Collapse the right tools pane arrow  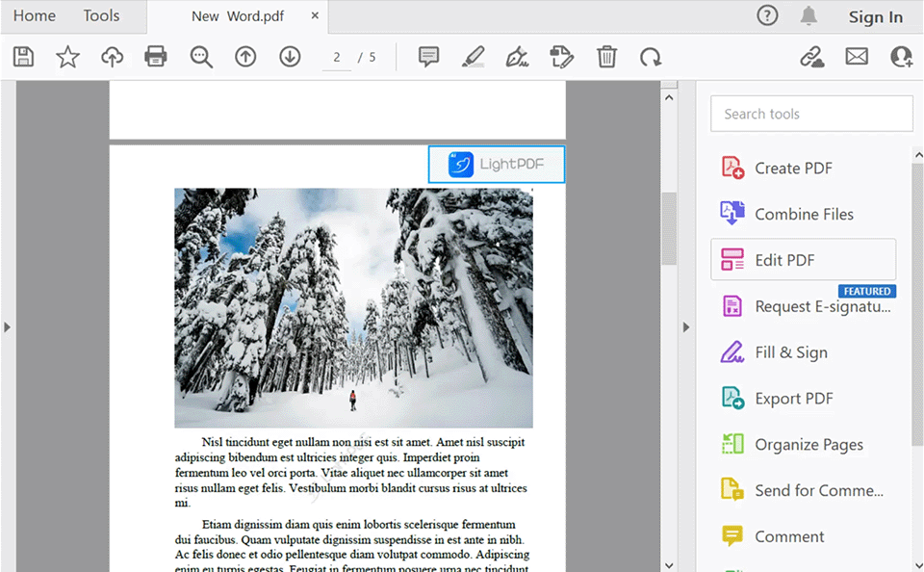click(x=686, y=327)
